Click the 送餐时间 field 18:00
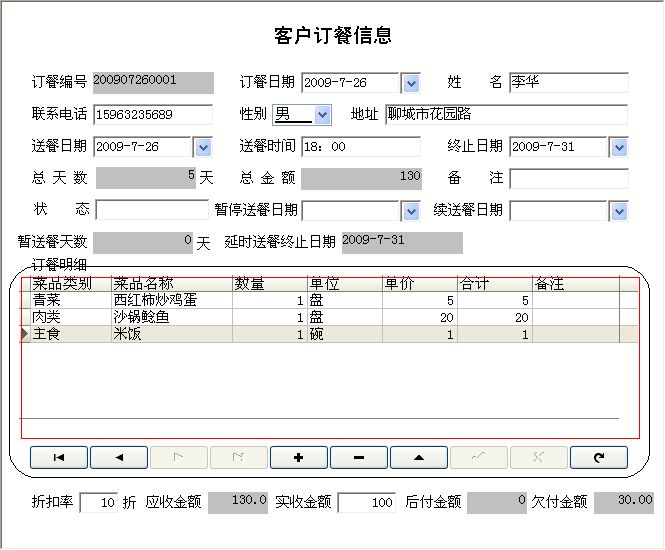The image size is (665, 550). 361,147
